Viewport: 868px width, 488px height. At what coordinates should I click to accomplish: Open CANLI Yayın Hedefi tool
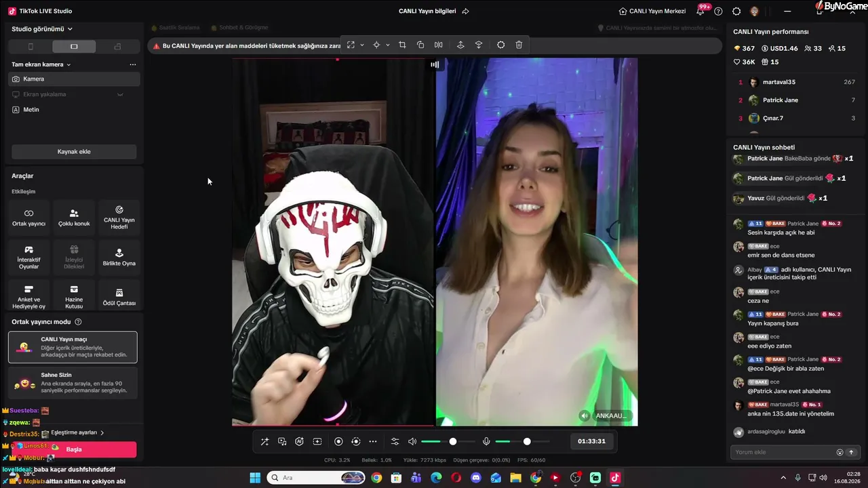click(119, 218)
